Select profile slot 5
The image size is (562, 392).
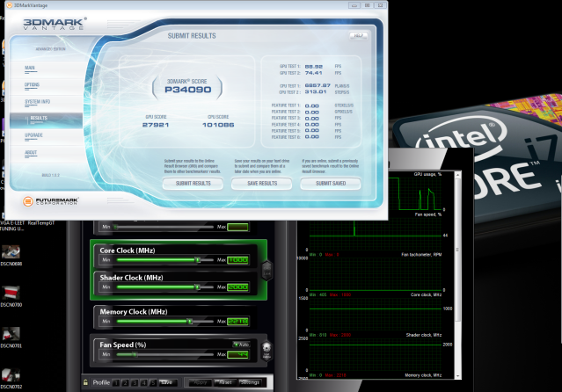151,382
